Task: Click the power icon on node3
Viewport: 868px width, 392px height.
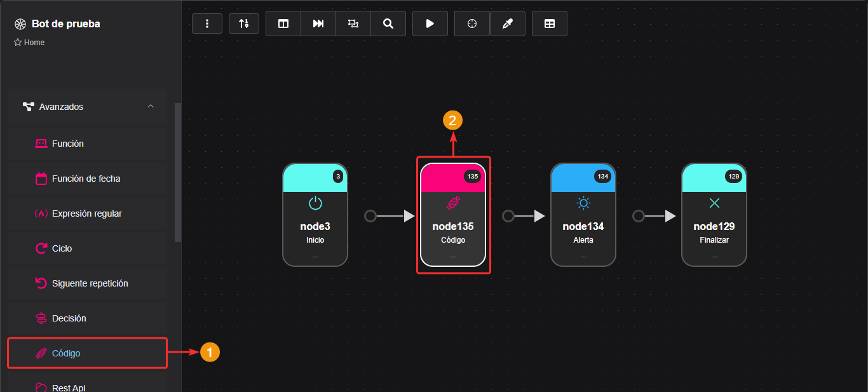Action: pos(315,203)
